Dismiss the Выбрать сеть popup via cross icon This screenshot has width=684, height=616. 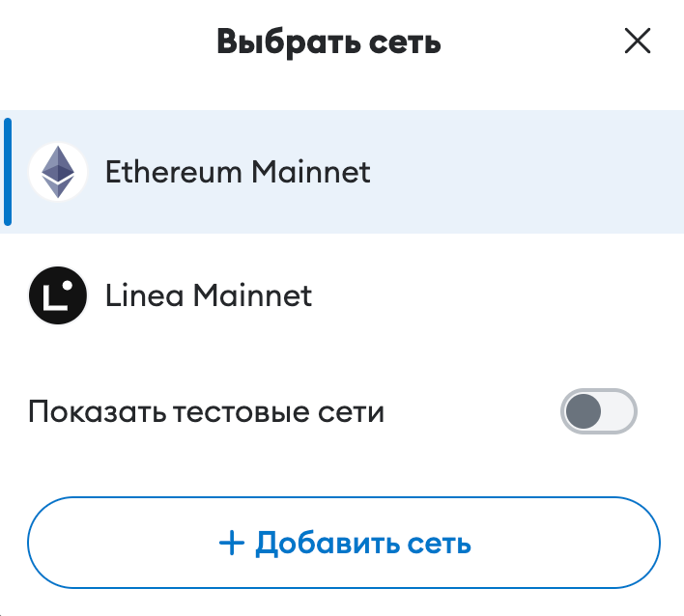pos(637,41)
